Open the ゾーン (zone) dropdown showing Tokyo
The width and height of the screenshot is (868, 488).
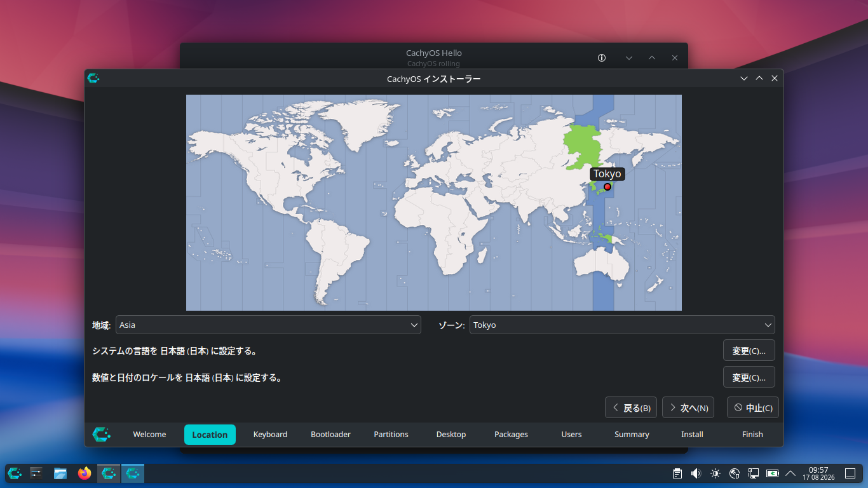(x=622, y=325)
